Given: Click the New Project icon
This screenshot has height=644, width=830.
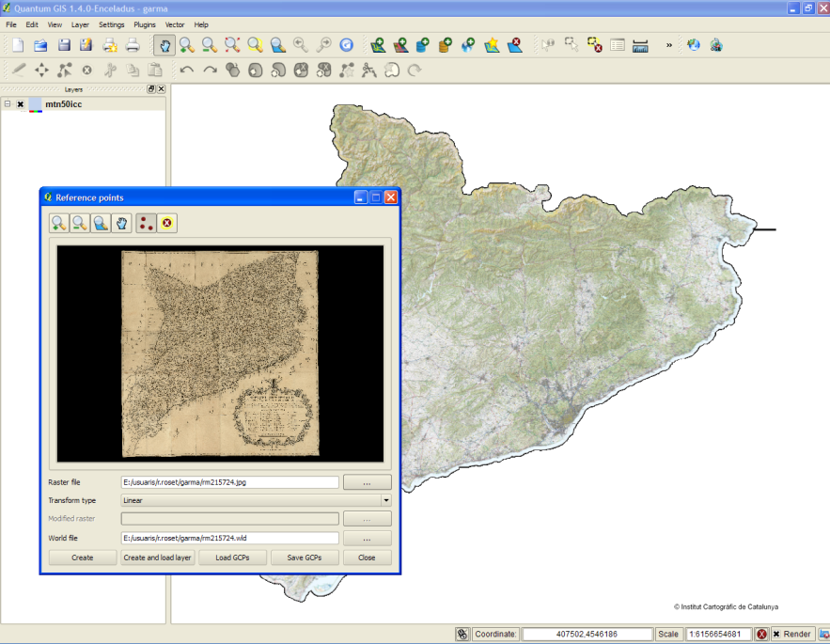Looking at the screenshot, I should click(18, 45).
